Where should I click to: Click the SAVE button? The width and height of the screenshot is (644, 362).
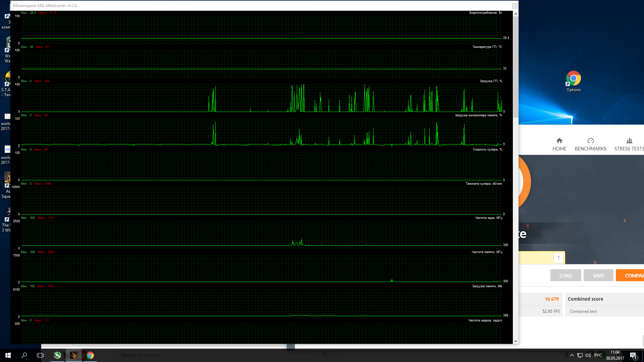pyautogui.click(x=598, y=276)
